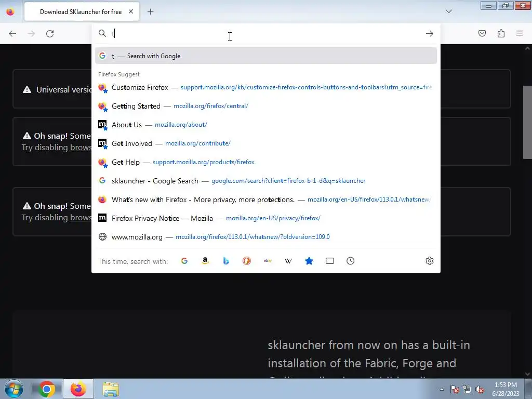Search history with the clock icon

coord(351,261)
